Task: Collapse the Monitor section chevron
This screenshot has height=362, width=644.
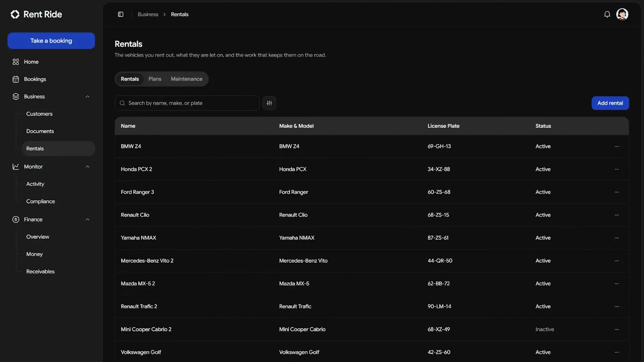Action: pyautogui.click(x=87, y=167)
